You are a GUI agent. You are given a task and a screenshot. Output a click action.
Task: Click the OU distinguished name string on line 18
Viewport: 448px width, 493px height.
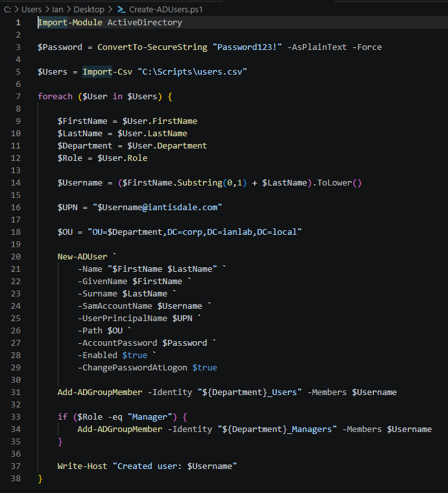pyautogui.click(x=195, y=232)
